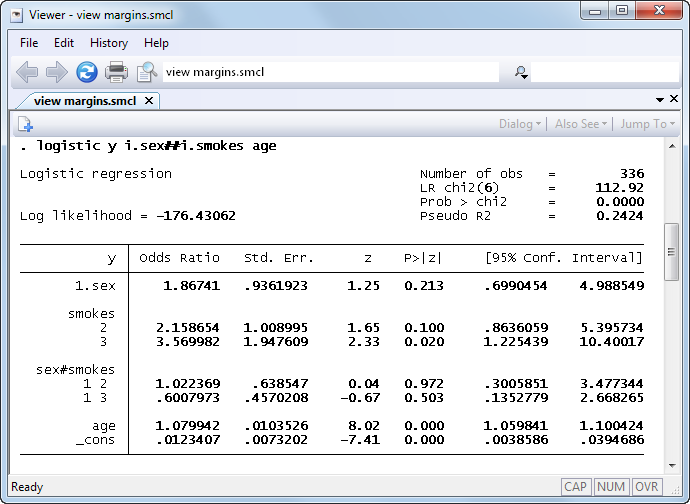Click the vertical scrollbar down arrow

coord(672,465)
